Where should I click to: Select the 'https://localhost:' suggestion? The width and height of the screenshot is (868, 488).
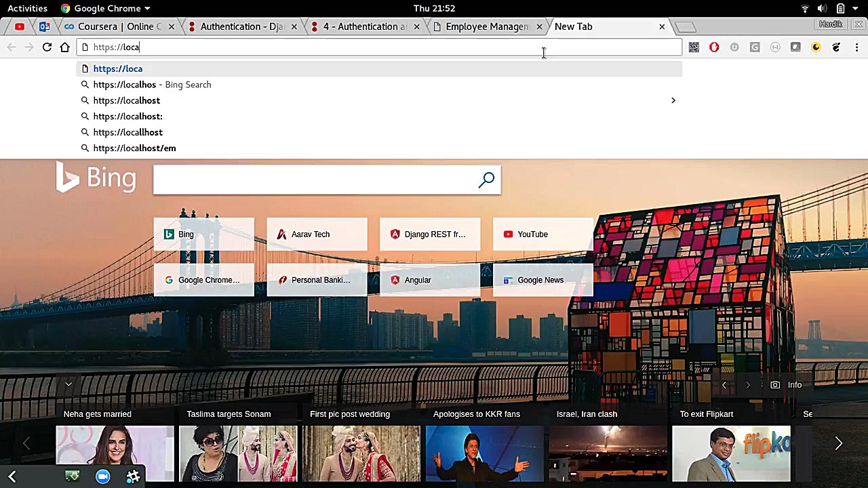click(x=380, y=117)
